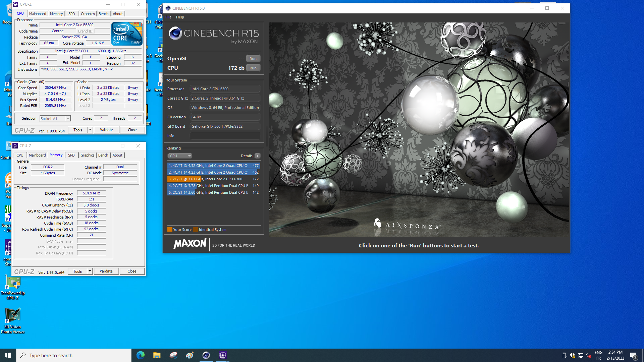Screen dimensions: 644x362
Task: Click Validate in the CPU-Z Memory window
Action: click(106, 271)
